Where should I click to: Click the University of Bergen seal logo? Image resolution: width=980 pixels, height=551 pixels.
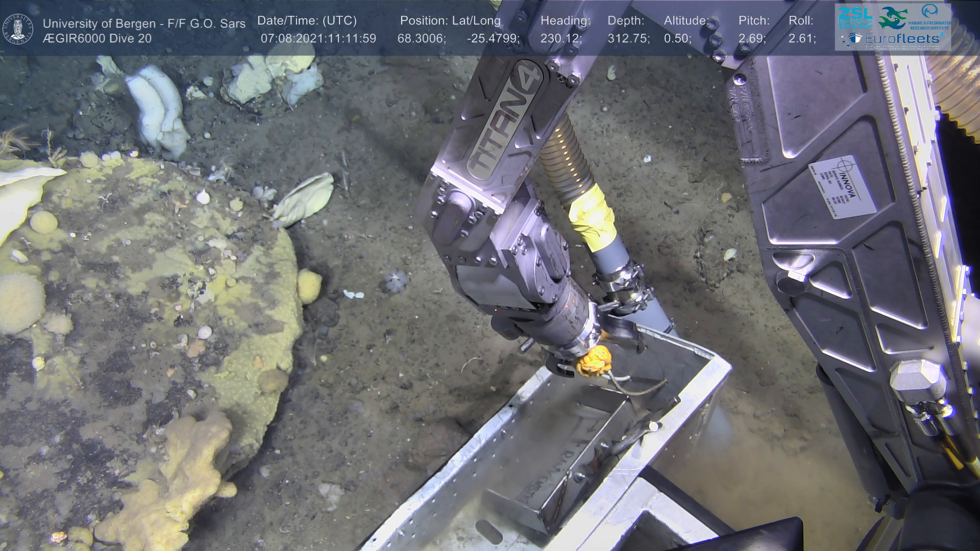click(18, 29)
